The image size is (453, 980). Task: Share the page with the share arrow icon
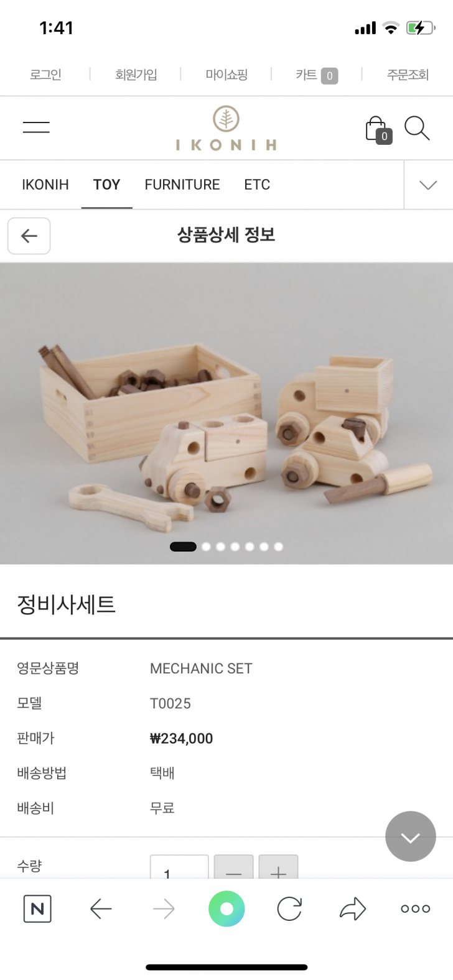[x=353, y=909]
